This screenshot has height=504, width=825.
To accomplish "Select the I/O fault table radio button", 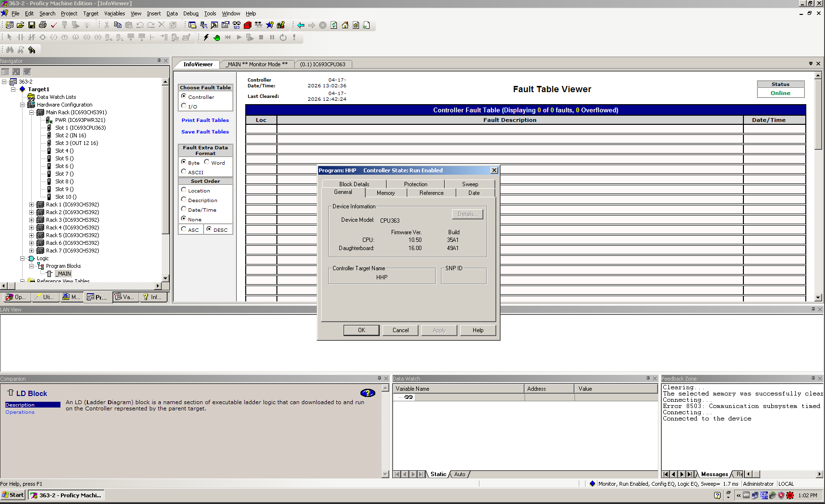I will click(x=184, y=106).
